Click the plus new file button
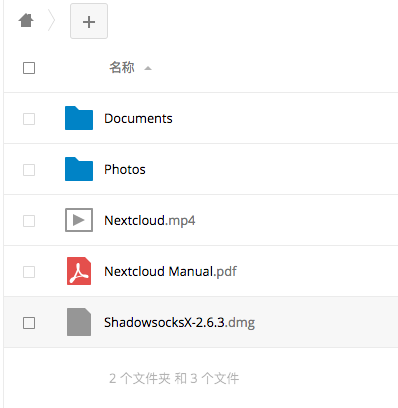The height and width of the screenshot is (408, 398). coord(89,21)
